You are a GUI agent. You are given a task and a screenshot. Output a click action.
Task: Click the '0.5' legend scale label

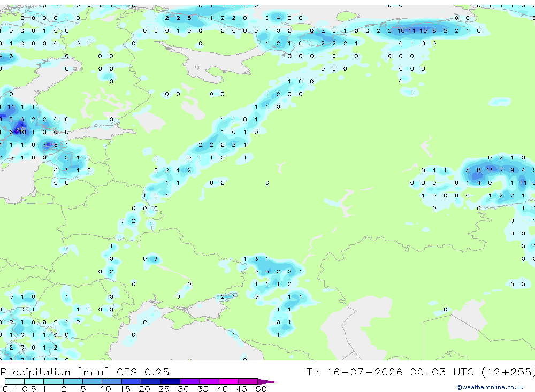click(29, 389)
